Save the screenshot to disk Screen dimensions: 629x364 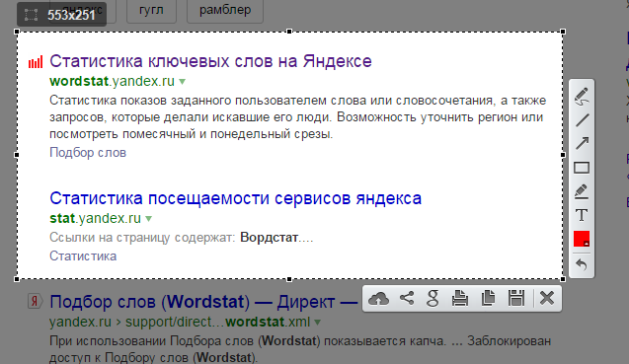click(516, 299)
